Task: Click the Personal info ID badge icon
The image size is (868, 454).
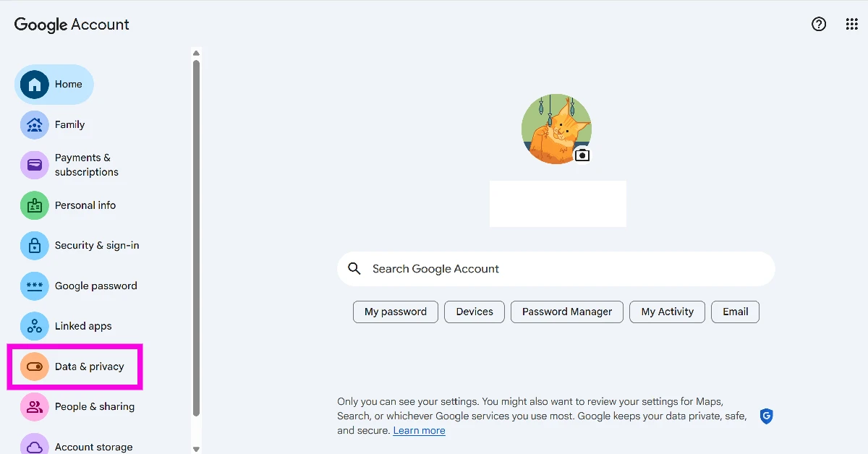Action: 34,205
